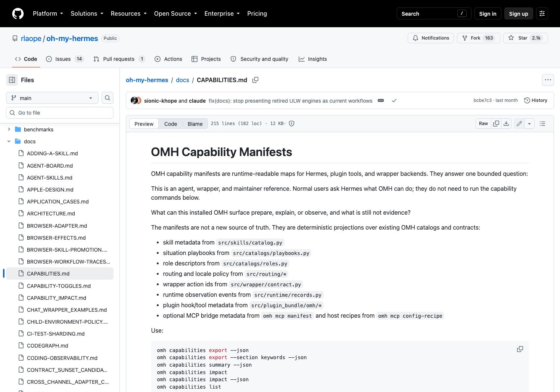Open the rlaope owner link
560x392 pixels.
click(31, 38)
